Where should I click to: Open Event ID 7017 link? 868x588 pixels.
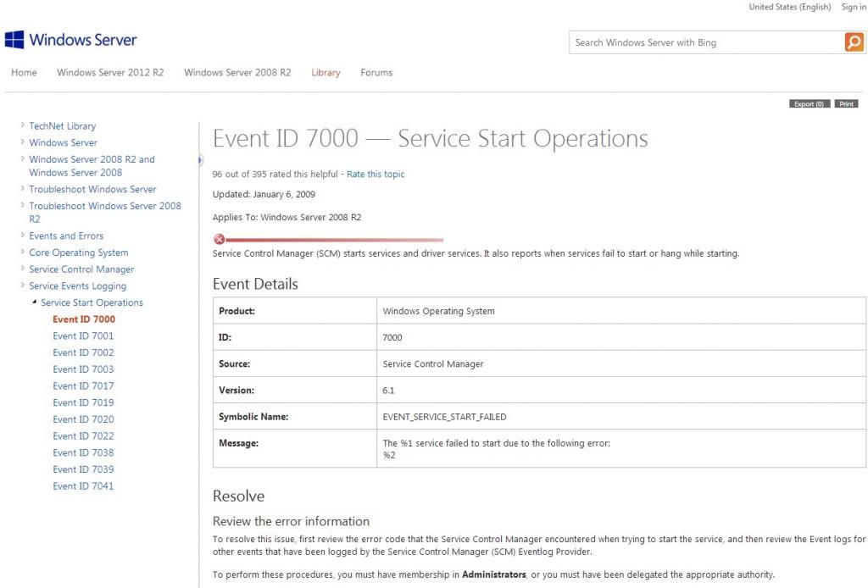[x=83, y=386]
